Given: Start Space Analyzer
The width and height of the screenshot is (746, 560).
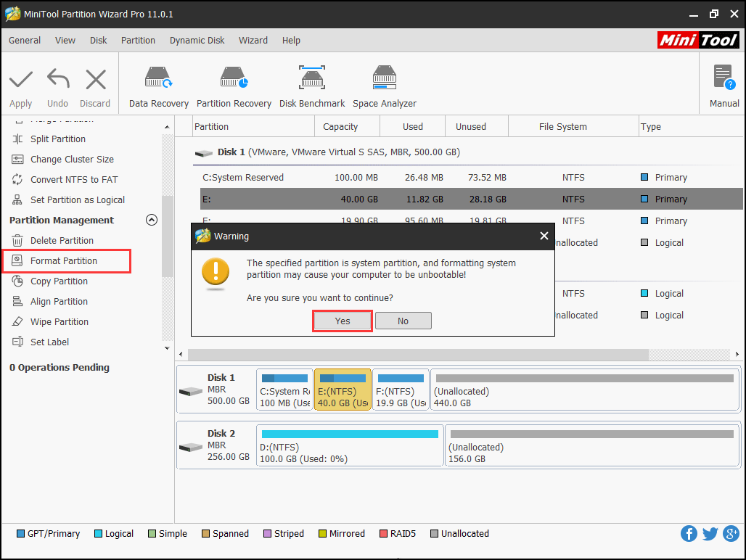Looking at the screenshot, I should (x=384, y=87).
